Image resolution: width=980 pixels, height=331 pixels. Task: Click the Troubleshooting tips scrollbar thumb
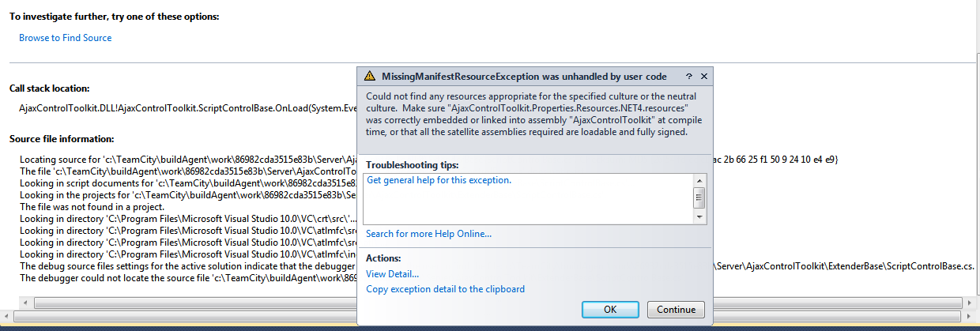coord(699,197)
